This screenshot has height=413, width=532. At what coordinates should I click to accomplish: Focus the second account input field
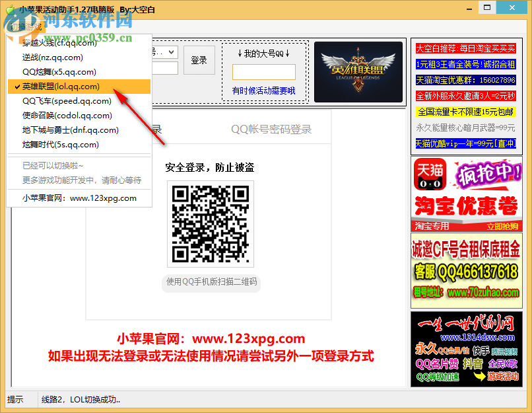[165, 68]
